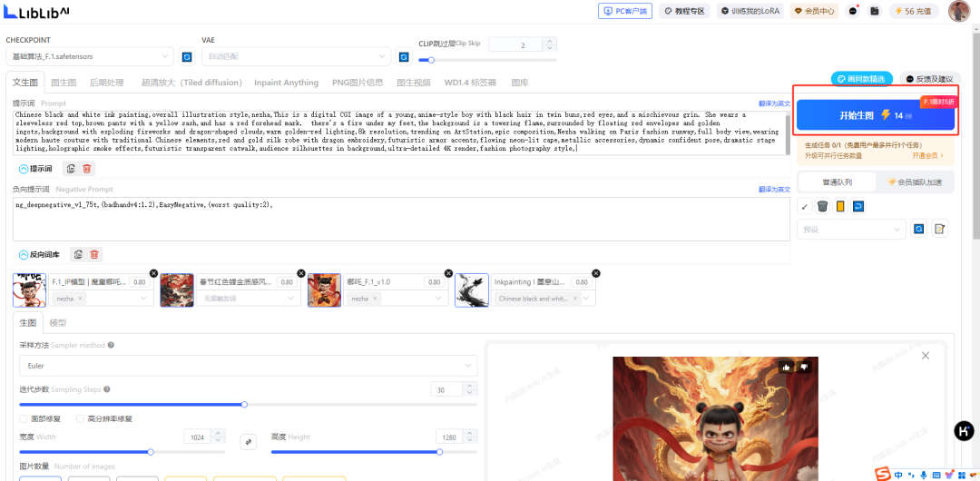Open the Tiled diffusion 超清放大 tab

tap(191, 83)
